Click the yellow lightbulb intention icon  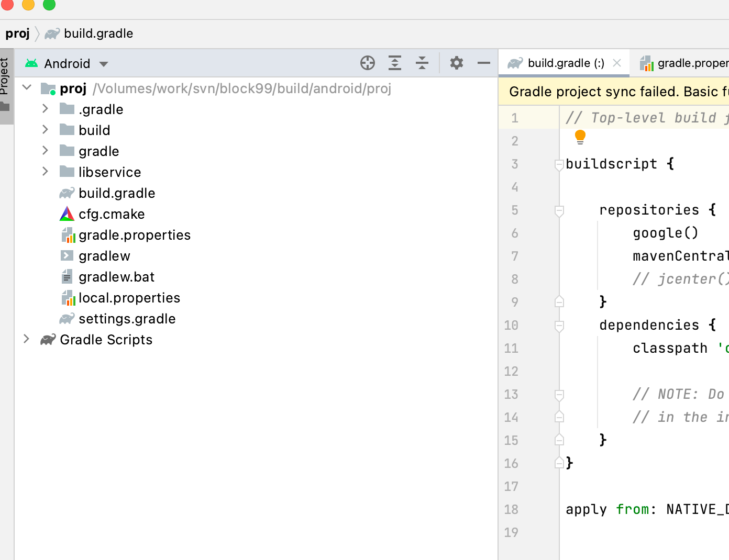[x=580, y=137]
